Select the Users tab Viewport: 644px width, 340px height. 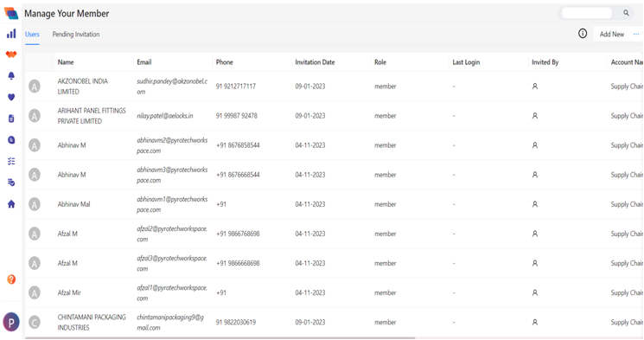point(32,34)
